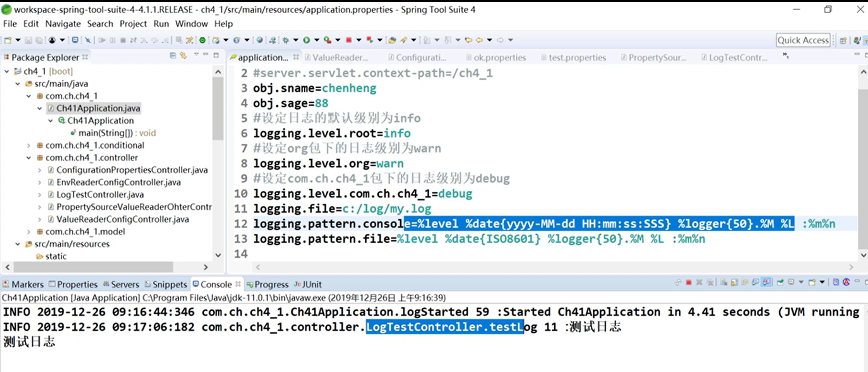
Task: Open the Window menu
Action: (x=191, y=24)
